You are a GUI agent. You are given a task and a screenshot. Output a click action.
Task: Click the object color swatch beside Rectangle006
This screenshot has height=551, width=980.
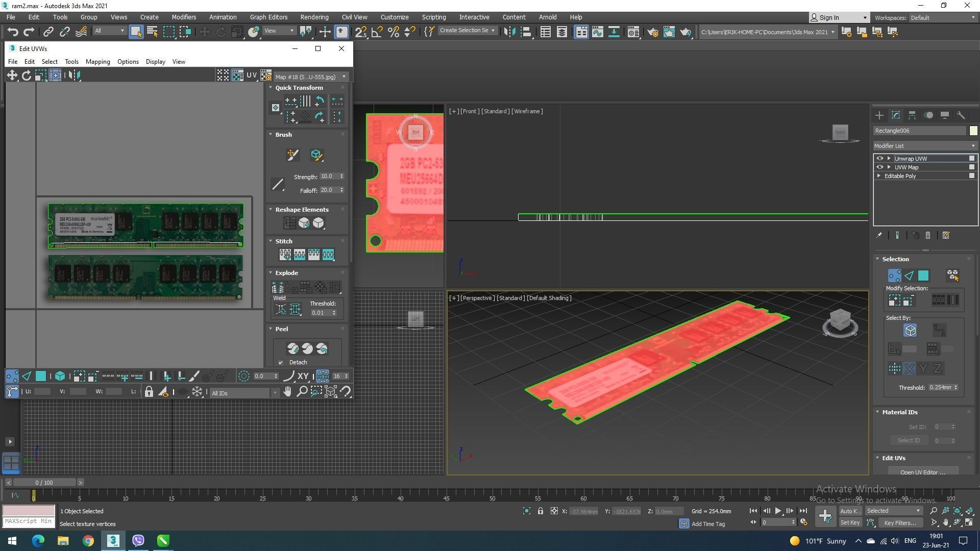(x=973, y=131)
